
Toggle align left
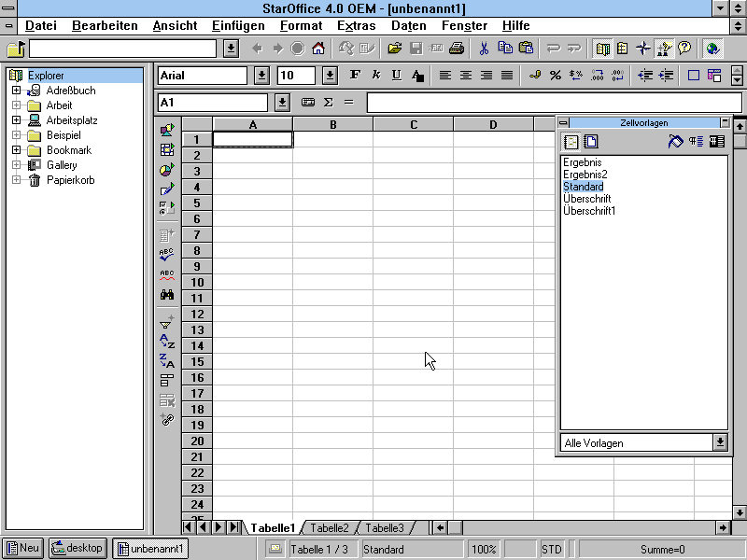[445, 76]
